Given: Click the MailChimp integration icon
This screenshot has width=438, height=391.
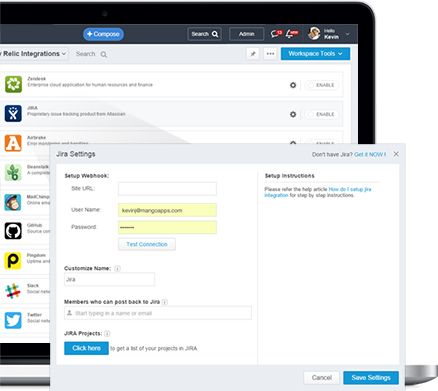Looking at the screenshot, I should [x=13, y=202].
